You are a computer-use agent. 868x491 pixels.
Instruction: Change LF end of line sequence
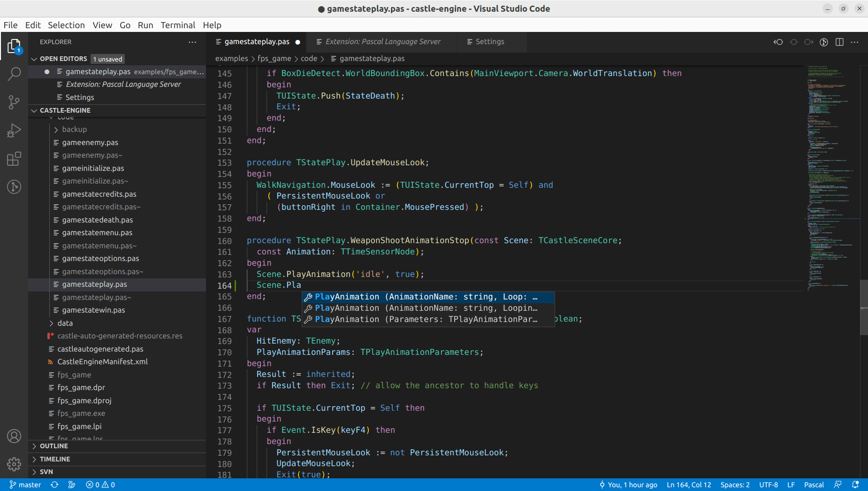(x=791, y=485)
